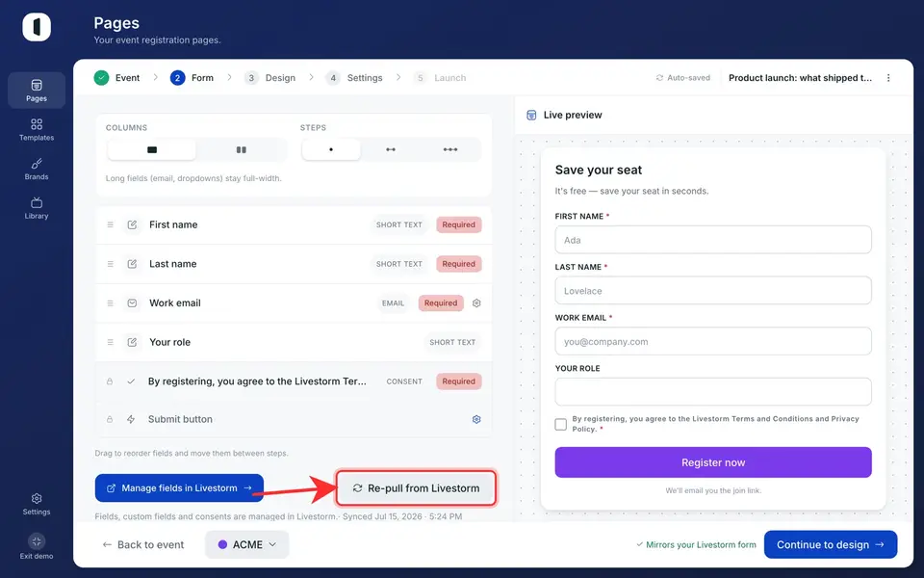924x578 pixels.
Task: Click the First name input in preview
Action: coord(713,240)
